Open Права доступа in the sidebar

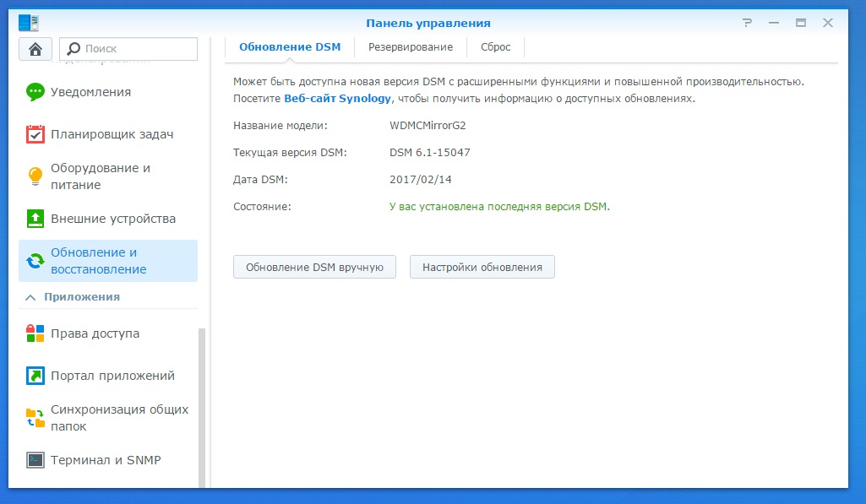(107, 333)
